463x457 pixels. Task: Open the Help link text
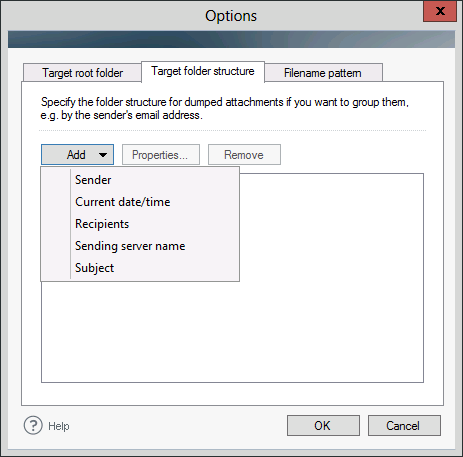point(59,426)
